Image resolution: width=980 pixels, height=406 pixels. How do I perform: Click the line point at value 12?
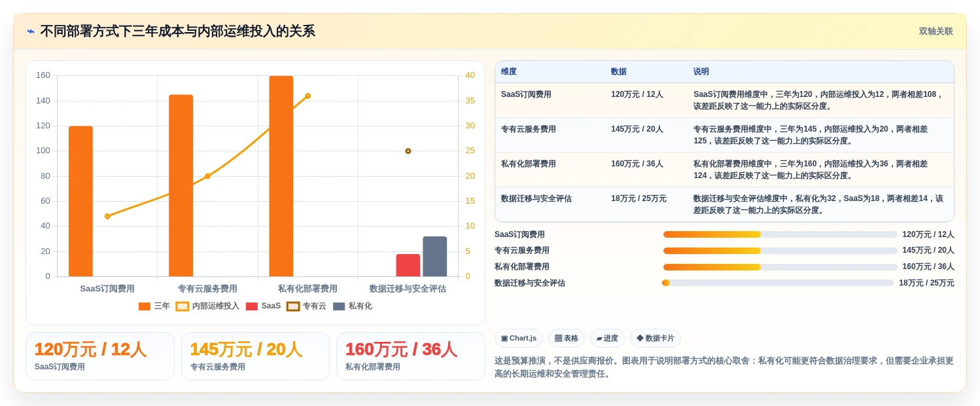point(107,216)
